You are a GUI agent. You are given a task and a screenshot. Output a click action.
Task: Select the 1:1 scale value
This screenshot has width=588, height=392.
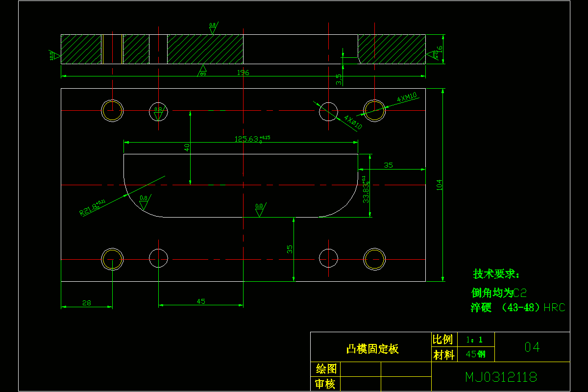(x=475, y=340)
